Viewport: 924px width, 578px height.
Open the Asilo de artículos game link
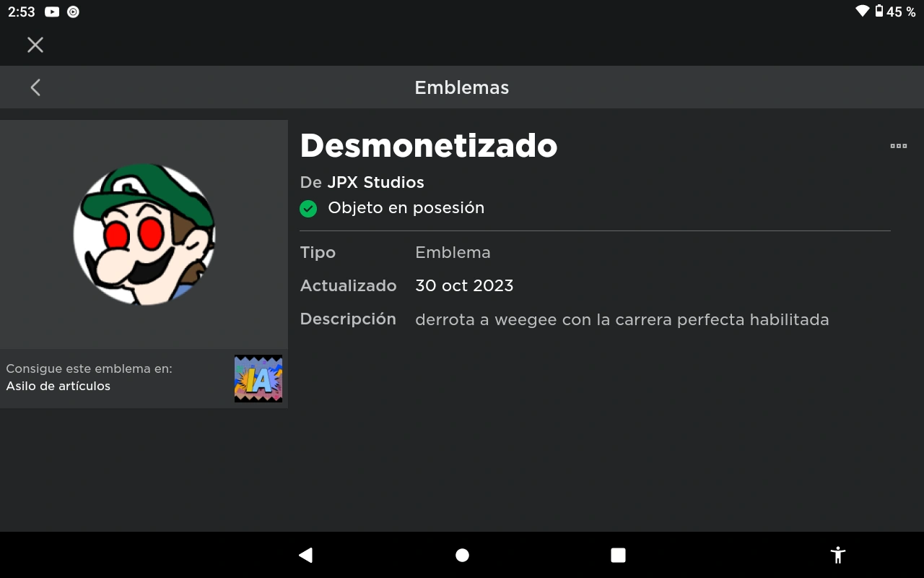58,386
